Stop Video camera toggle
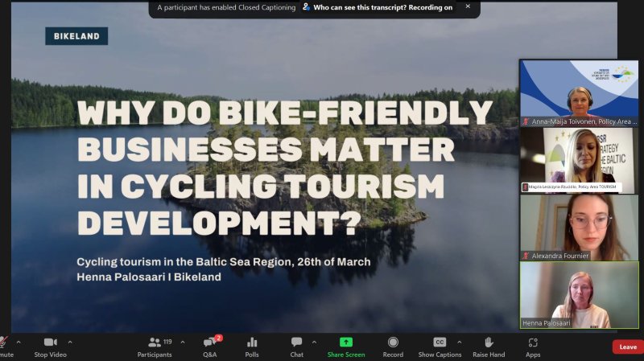Image resolution: width=644 pixels, height=361 pixels. point(50,346)
